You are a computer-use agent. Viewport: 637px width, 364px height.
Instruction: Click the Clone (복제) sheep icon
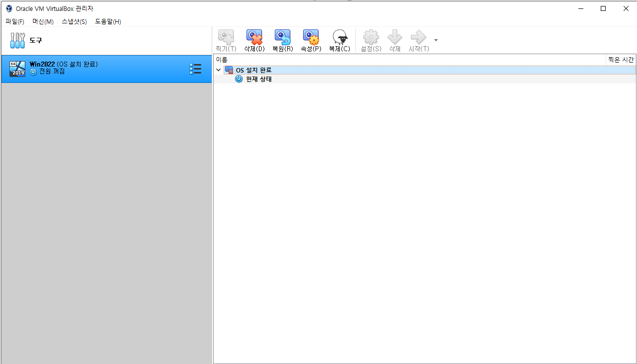point(339,37)
